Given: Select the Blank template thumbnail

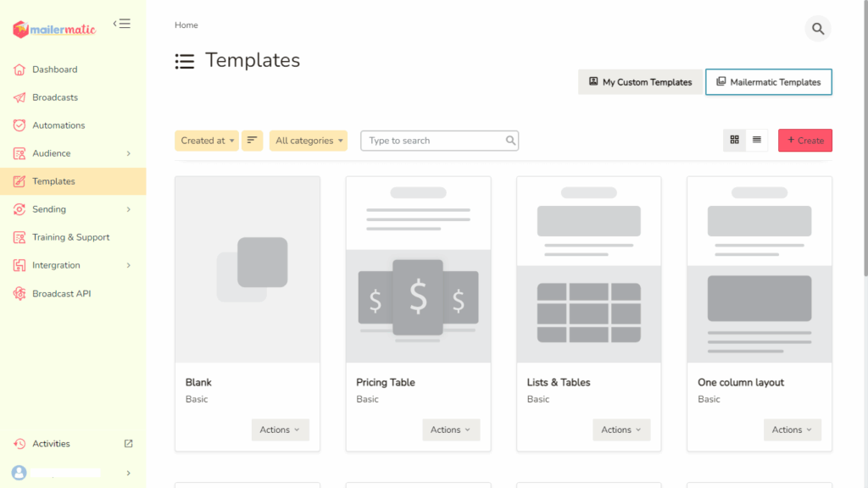Looking at the screenshot, I should (x=248, y=269).
